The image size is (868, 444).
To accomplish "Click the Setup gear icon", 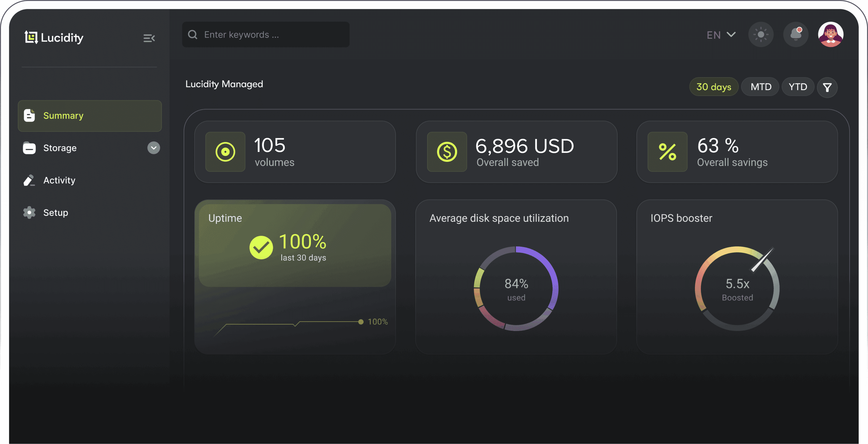I will point(29,212).
